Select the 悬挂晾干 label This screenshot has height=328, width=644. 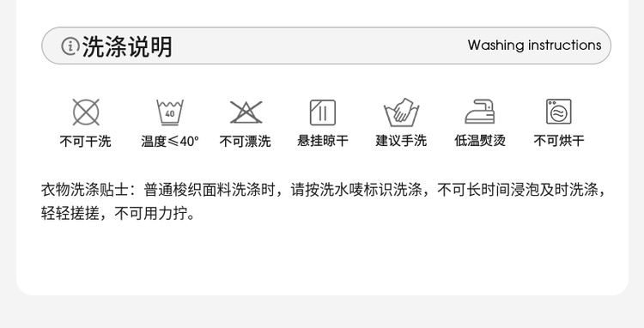coord(323,141)
